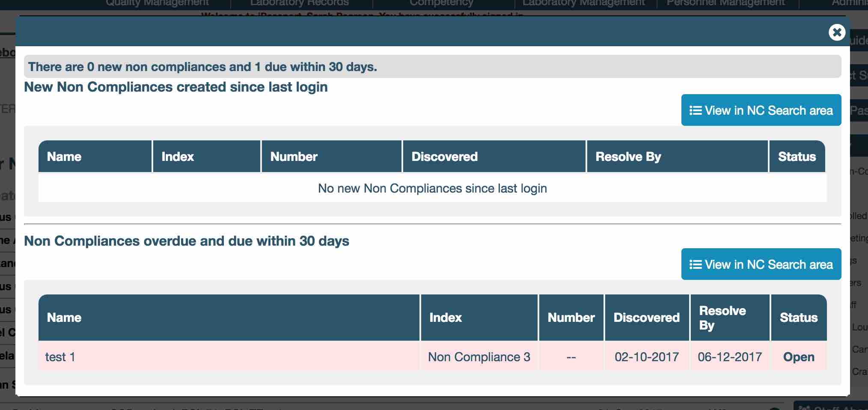Open Quality Management menu in background page

pos(157,3)
